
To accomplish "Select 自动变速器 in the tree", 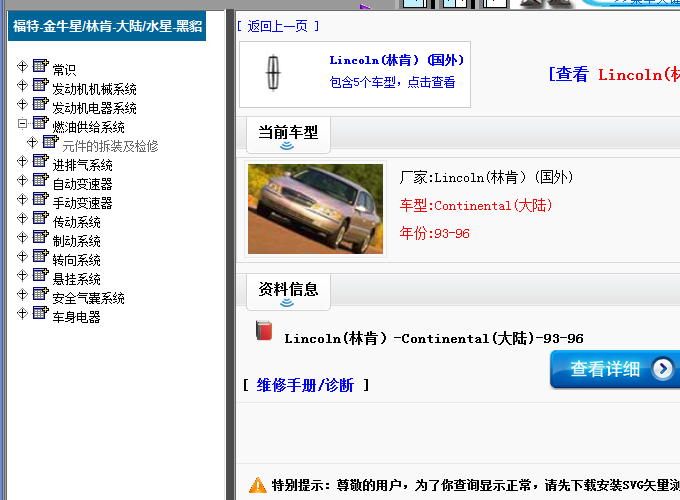I will (82, 184).
